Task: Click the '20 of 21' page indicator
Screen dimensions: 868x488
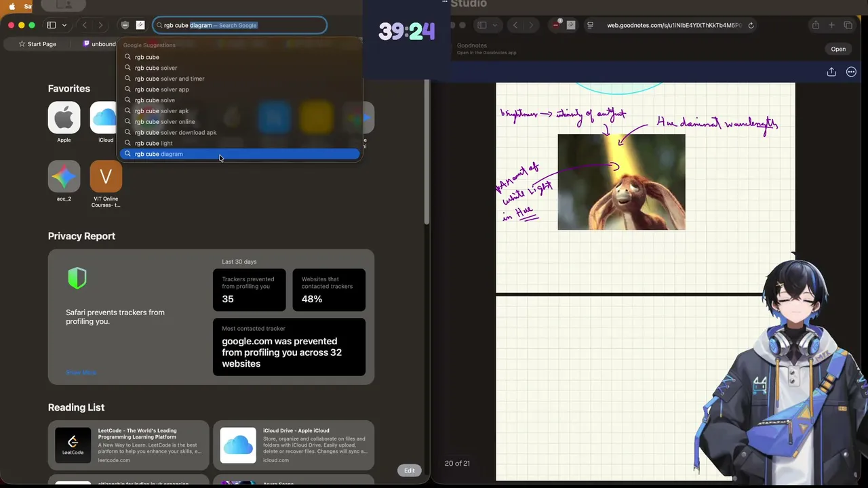Action: click(457, 464)
